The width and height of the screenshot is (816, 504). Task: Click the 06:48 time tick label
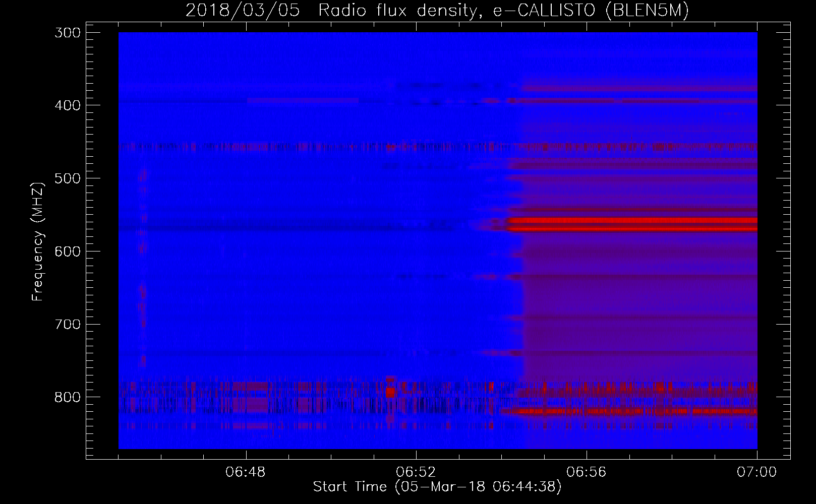pos(246,472)
